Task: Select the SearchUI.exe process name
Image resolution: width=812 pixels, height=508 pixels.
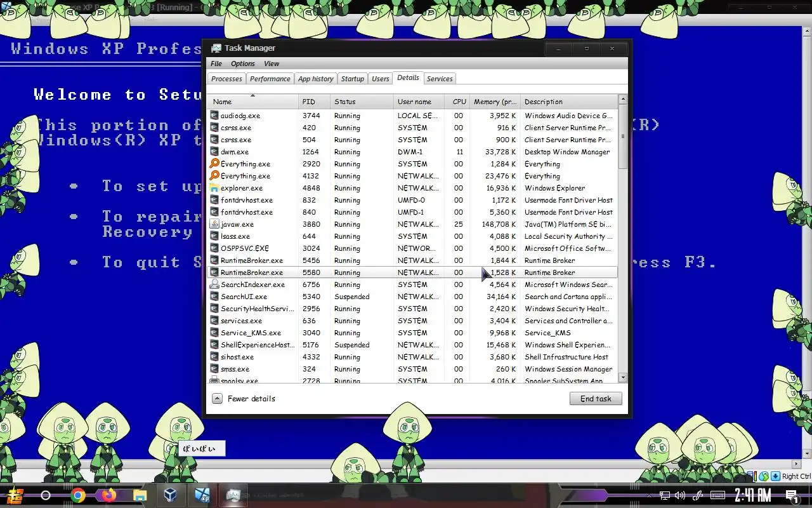Action: click(244, 297)
